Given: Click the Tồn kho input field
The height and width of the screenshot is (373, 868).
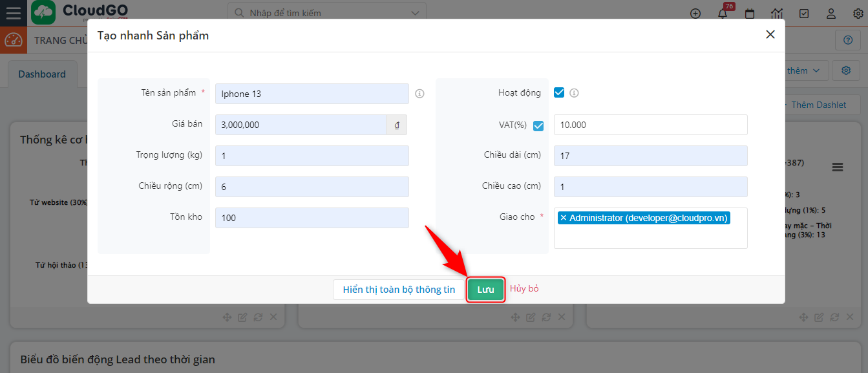Looking at the screenshot, I should tap(312, 218).
